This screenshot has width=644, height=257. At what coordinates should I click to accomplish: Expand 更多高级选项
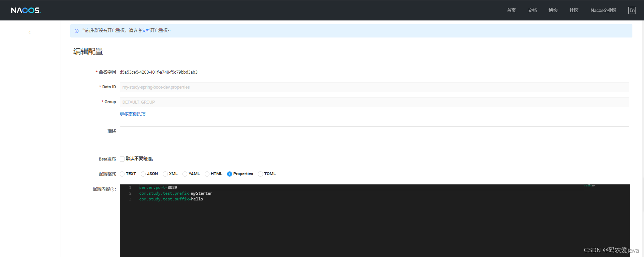pyautogui.click(x=133, y=114)
